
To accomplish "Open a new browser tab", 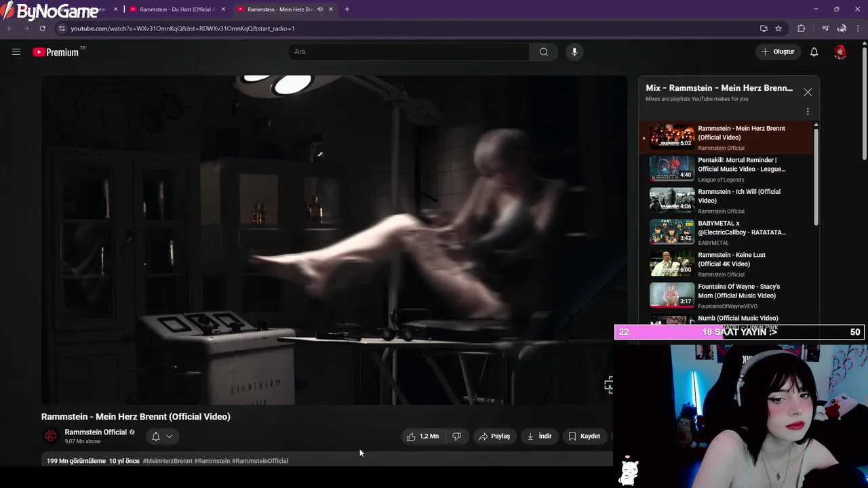I will (x=347, y=9).
